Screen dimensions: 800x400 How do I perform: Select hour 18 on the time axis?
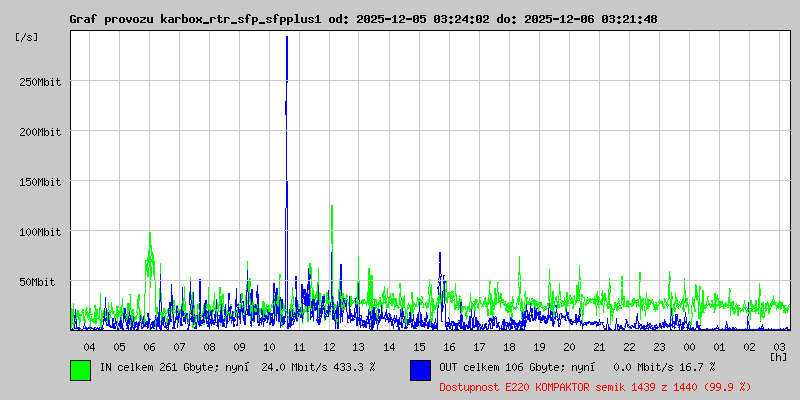point(509,346)
